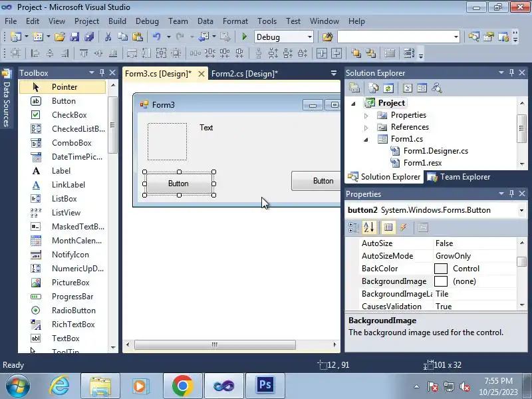Click selected Button on Form3 designer
Screen dimensions: 532x399
click(179, 184)
